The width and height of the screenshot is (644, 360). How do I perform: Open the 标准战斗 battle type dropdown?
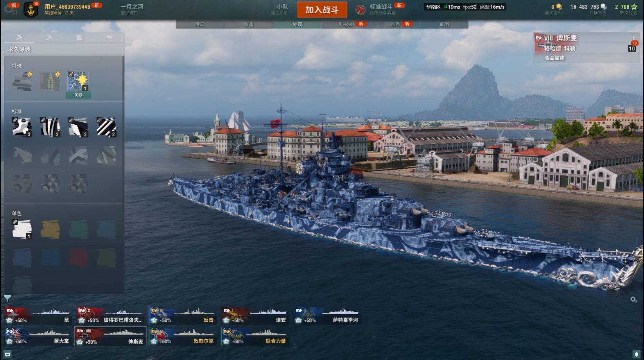[x=381, y=9]
